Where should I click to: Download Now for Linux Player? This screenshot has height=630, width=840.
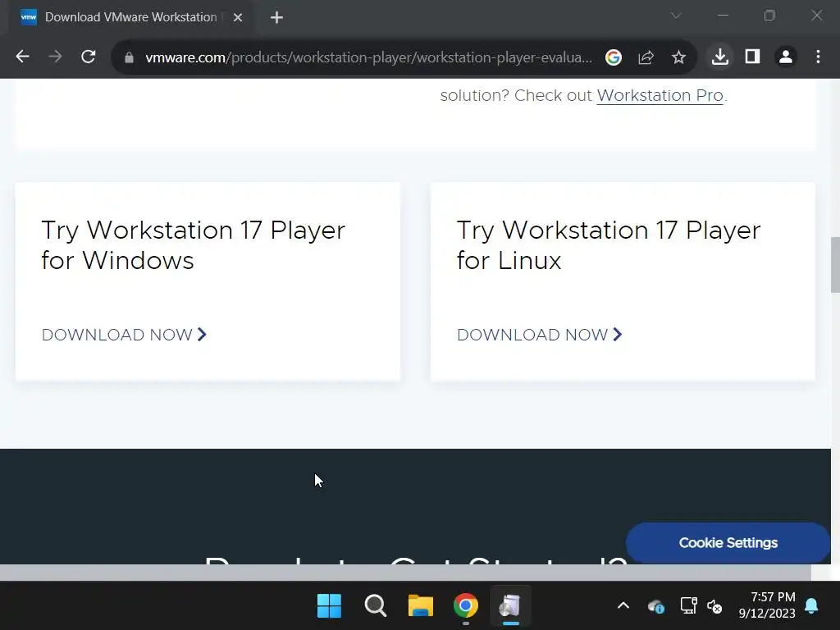coord(540,335)
